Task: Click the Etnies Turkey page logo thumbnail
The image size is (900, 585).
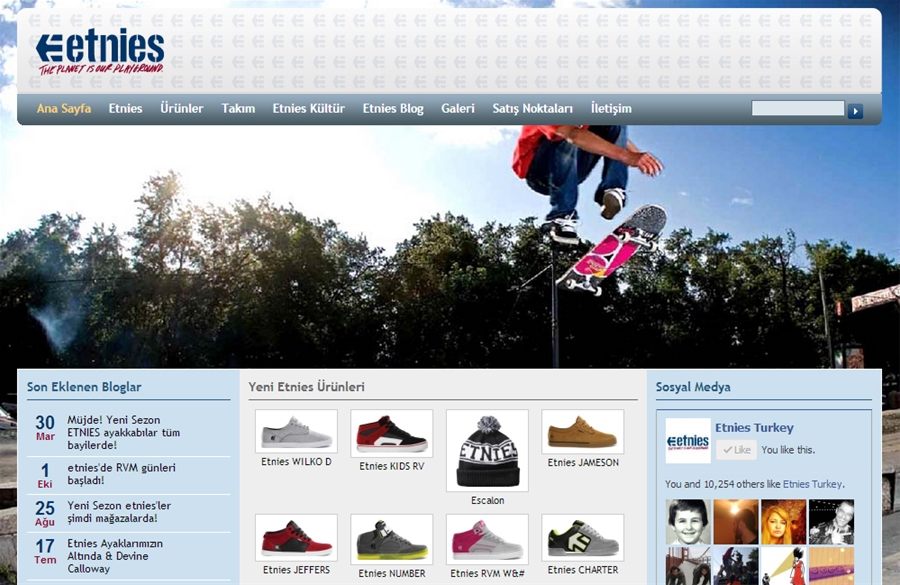Action: (688, 441)
